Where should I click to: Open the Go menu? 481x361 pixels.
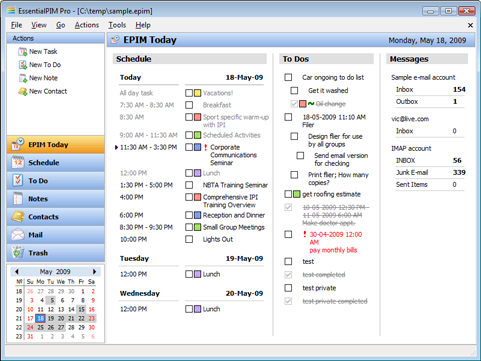tap(60, 25)
